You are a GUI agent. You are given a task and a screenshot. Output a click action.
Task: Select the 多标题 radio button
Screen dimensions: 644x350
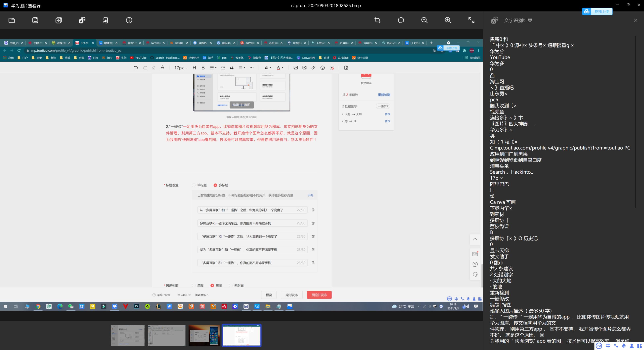(215, 185)
